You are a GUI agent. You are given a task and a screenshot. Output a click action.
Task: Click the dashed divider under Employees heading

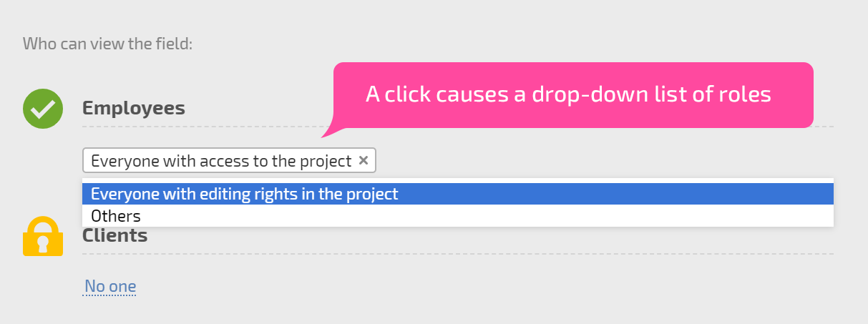pyautogui.click(x=458, y=127)
